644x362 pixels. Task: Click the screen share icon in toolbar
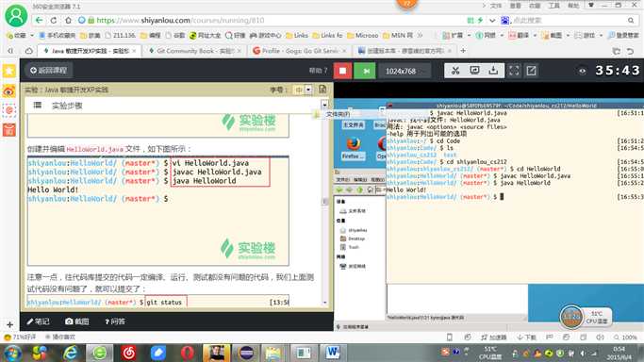474,71
